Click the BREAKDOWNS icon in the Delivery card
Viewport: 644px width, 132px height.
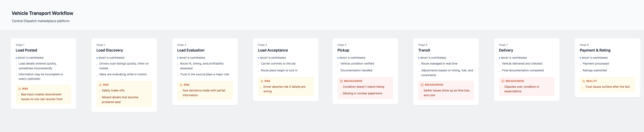point(503,81)
